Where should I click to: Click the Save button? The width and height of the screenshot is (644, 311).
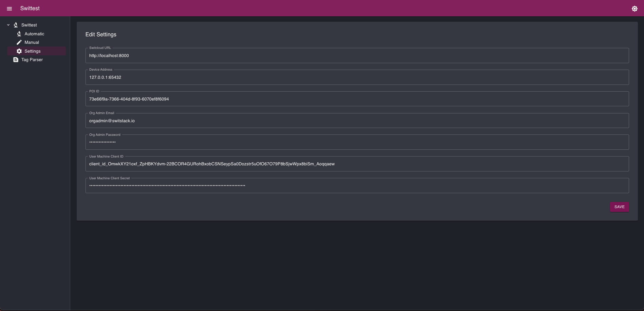coord(619,207)
